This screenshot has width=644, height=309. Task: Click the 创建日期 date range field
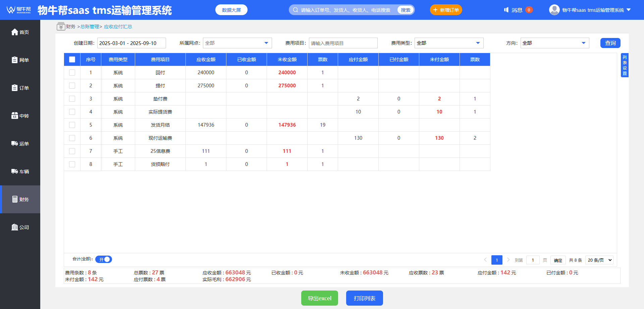tap(131, 43)
